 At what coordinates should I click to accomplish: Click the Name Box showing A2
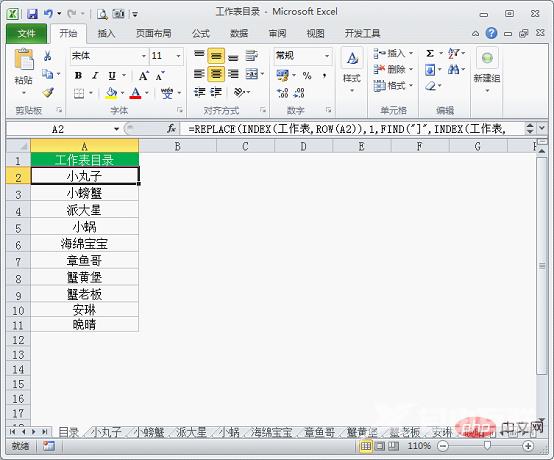[x=58, y=129]
